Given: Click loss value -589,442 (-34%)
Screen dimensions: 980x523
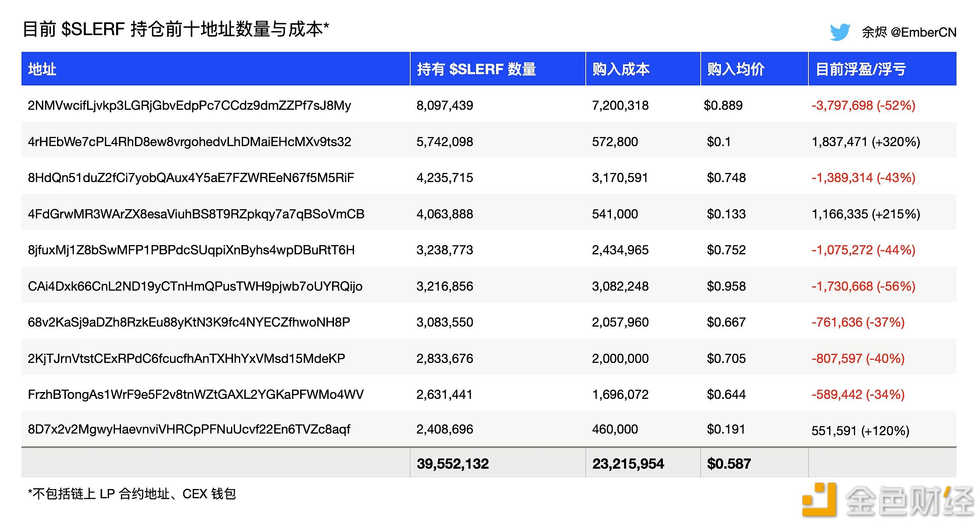Looking at the screenshot, I should (x=858, y=394).
